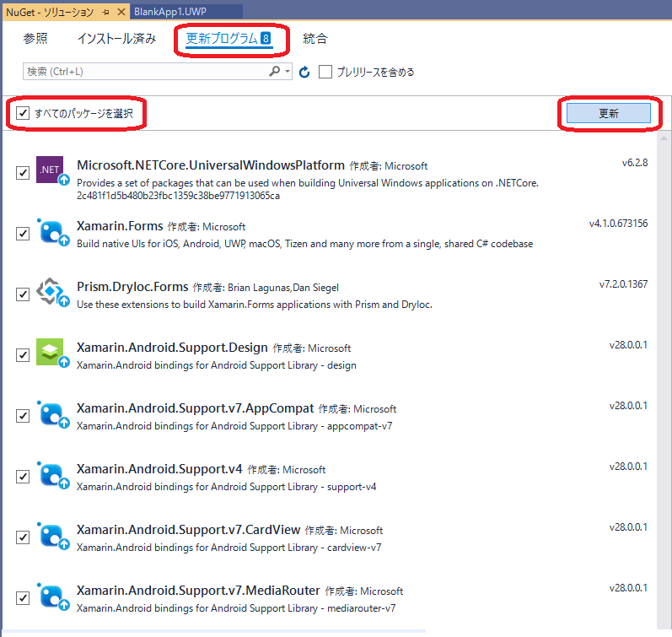672x637 pixels.
Task: Uncheck the Xamarin.Forms package checkbox
Action: coord(22,234)
